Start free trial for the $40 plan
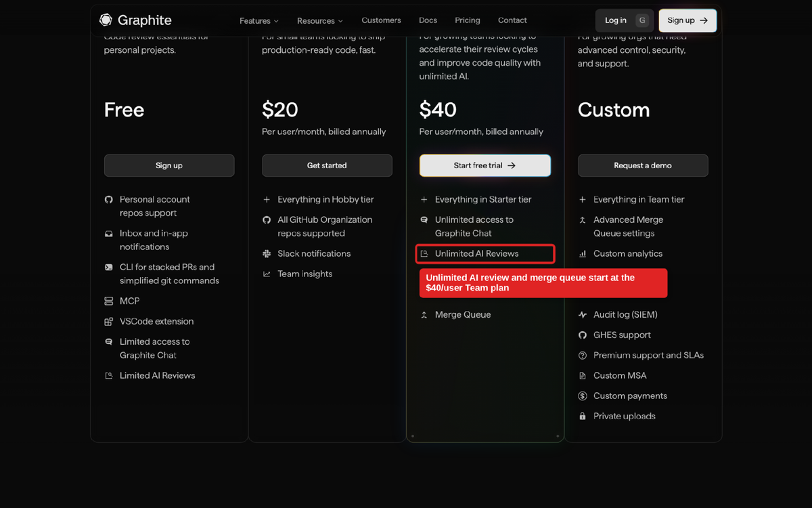Image resolution: width=812 pixels, height=508 pixels. tap(485, 165)
